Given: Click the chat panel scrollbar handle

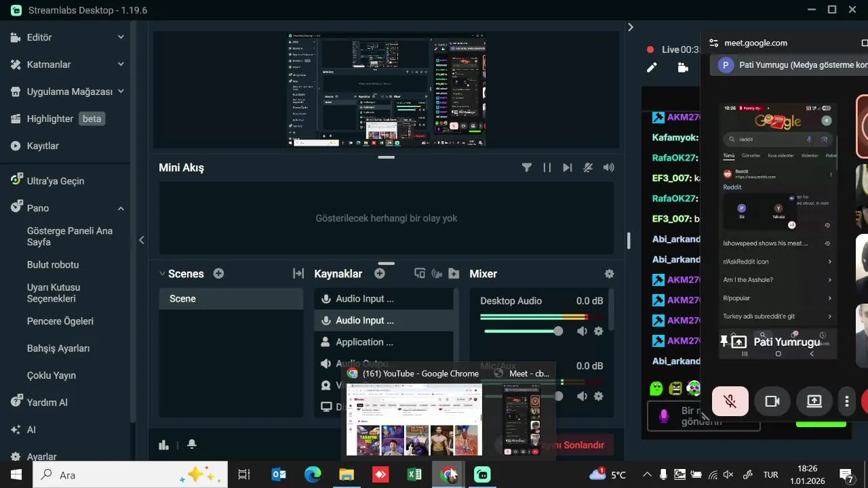Looking at the screenshot, I should (629, 240).
